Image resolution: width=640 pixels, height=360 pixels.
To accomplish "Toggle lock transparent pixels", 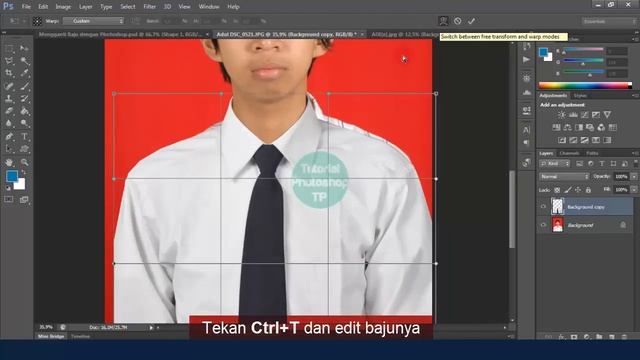I will 557,190.
